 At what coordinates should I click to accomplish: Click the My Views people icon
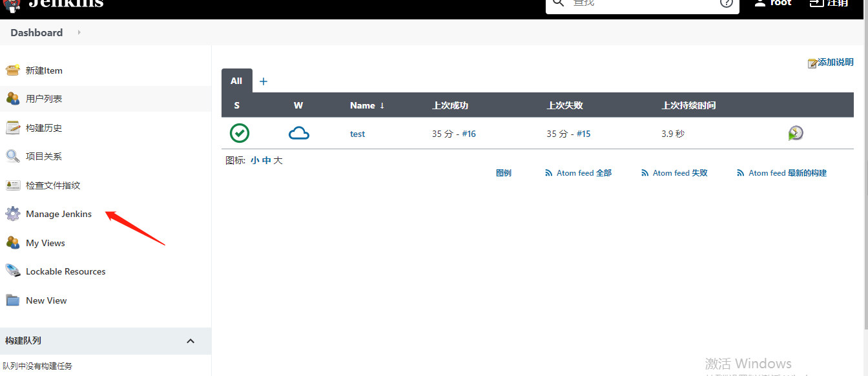tap(13, 243)
